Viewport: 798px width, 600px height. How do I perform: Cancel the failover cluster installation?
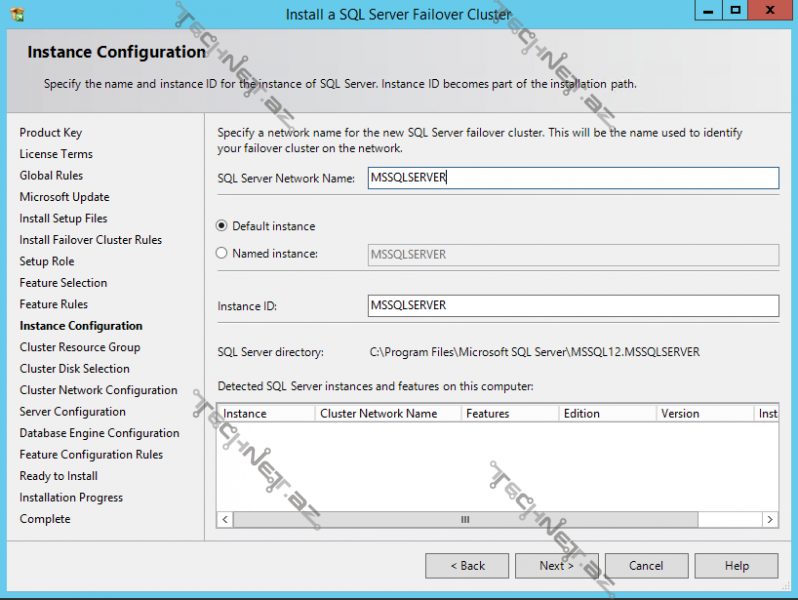click(646, 566)
